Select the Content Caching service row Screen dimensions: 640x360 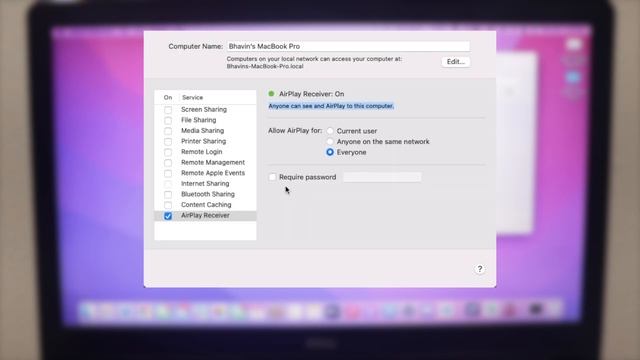click(x=205, y=205)
